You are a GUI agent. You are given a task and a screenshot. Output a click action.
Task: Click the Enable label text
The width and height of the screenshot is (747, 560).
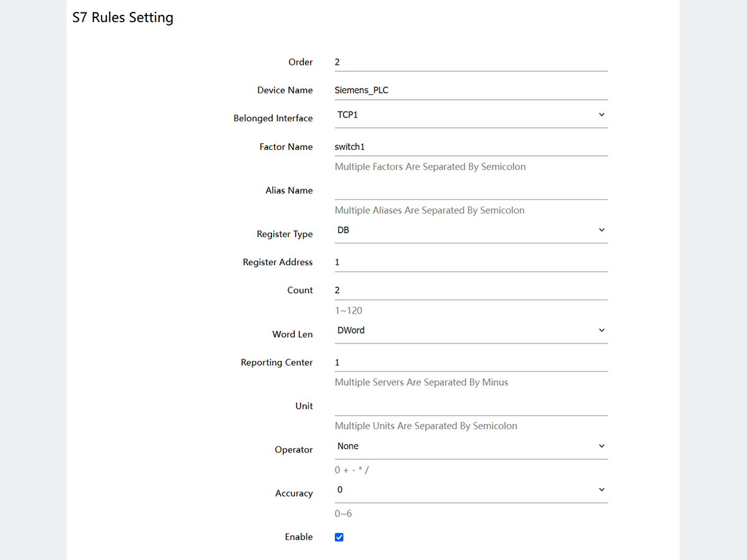[x=299, y=537]
